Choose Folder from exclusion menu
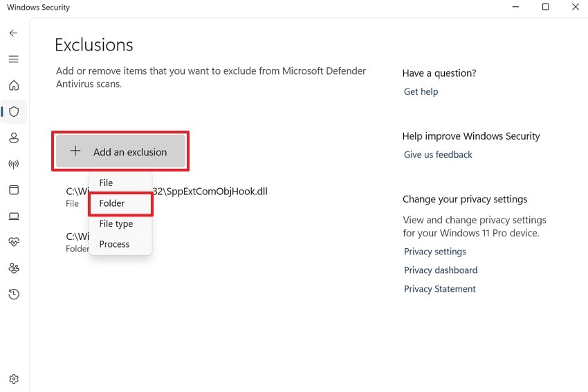The image size is (588, 392). (x=112, y=203)
